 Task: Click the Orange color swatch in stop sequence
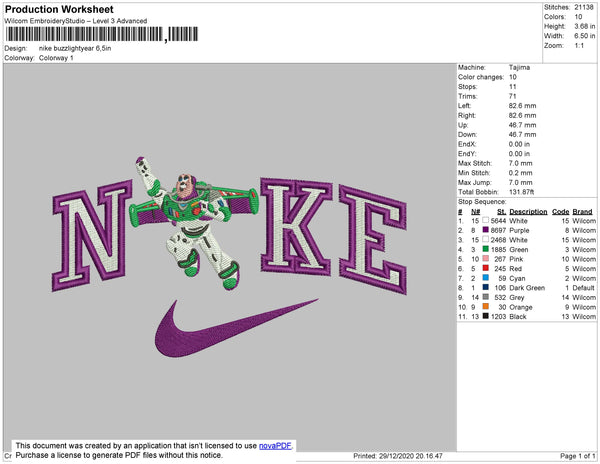(486, 306)
